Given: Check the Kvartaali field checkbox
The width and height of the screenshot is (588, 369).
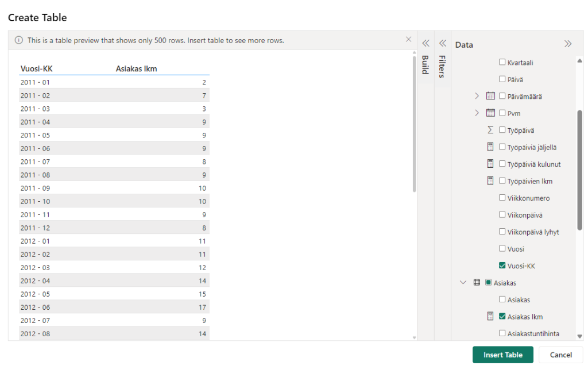Looking at the screenshot, I should [502, 62].
